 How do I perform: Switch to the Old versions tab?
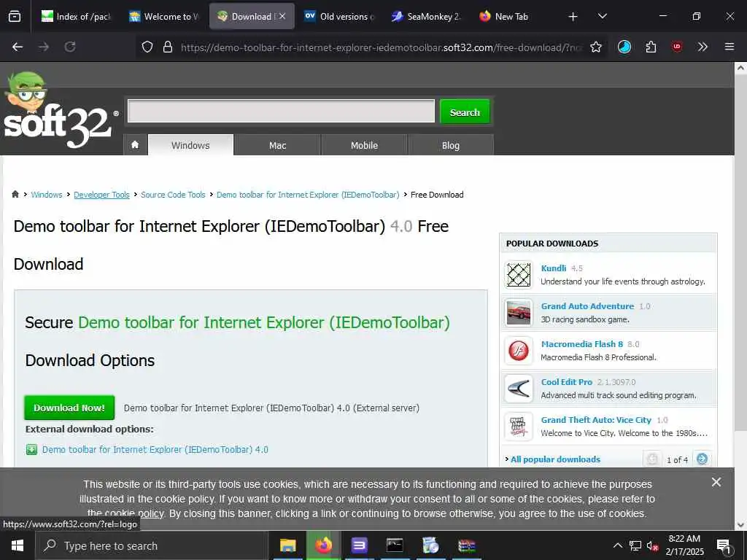click(x=338, y=17)
